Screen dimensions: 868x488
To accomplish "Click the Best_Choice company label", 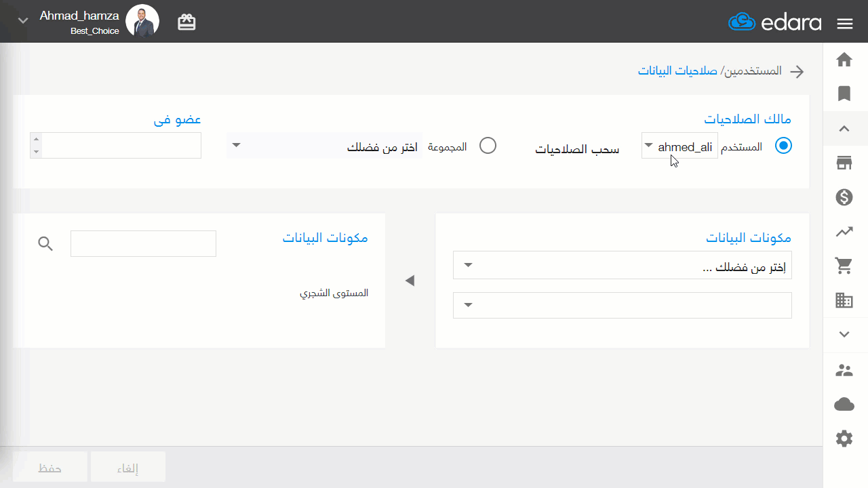I will click(x=95, y=31).
